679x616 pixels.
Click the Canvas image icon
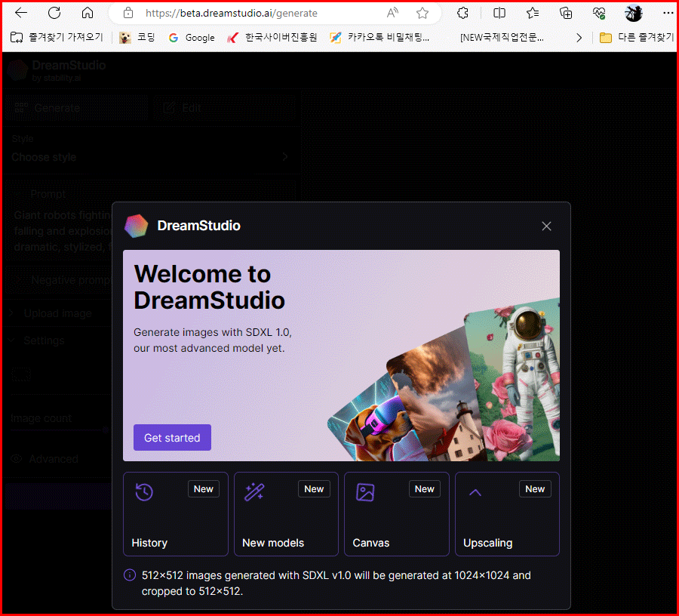point(365,492)
